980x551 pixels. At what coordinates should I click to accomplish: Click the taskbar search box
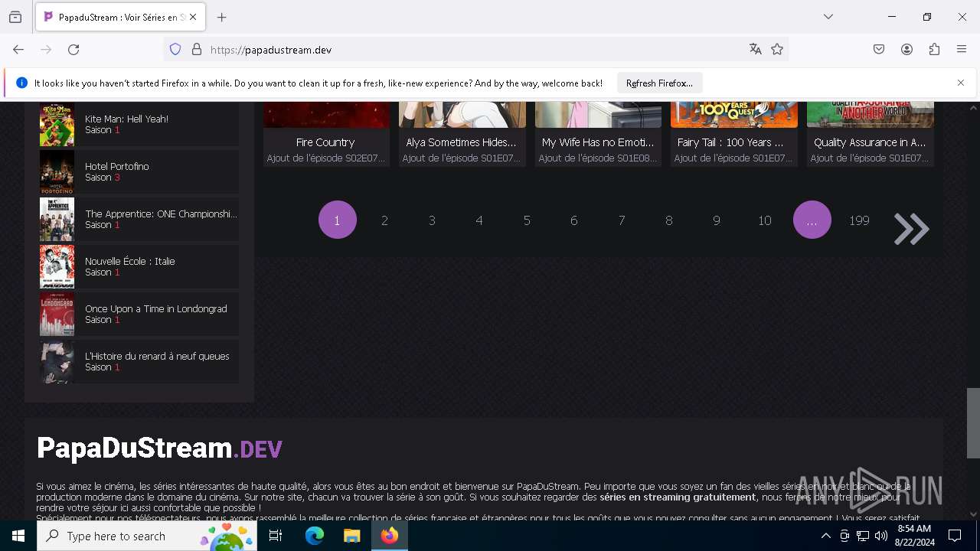[x=147, y=536]
